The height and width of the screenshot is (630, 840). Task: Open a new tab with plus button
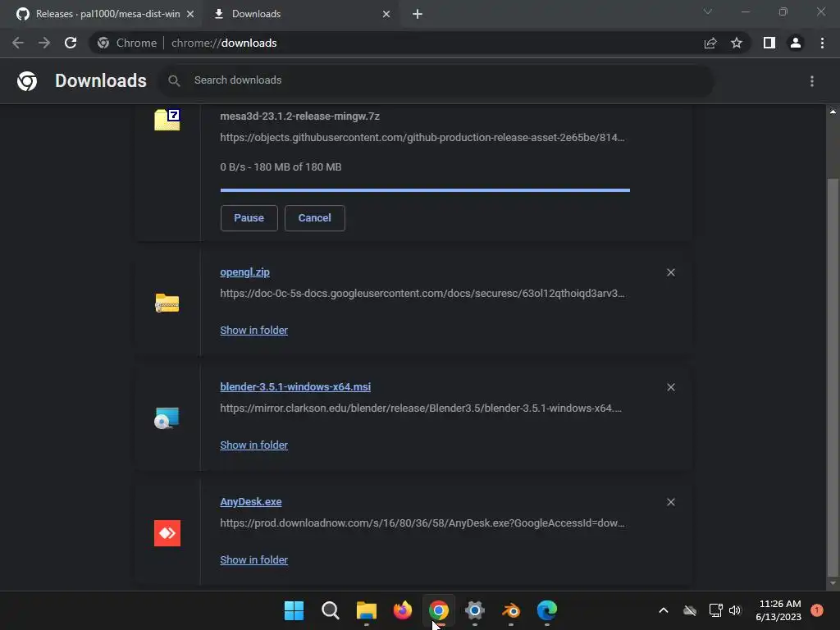pyautogui.click(x=418, y=14)
